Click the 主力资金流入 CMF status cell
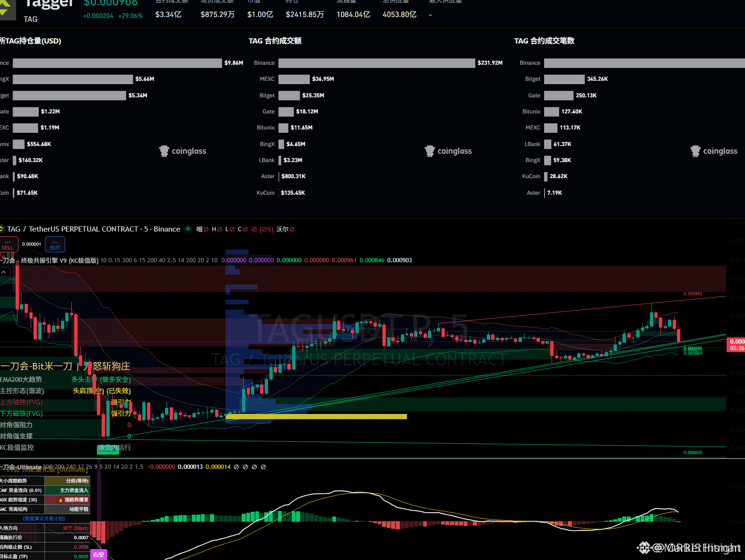 coord(67,490)
